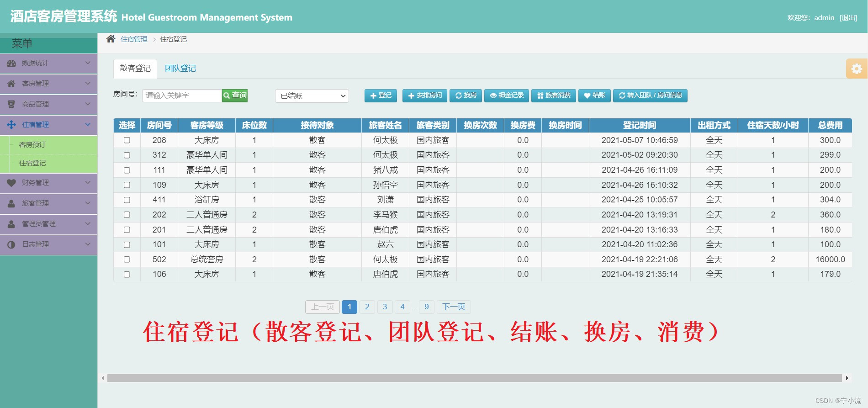Select the checkbox for room 312
This screenshot has height=408, width=868.
click(x=127, y=155)
